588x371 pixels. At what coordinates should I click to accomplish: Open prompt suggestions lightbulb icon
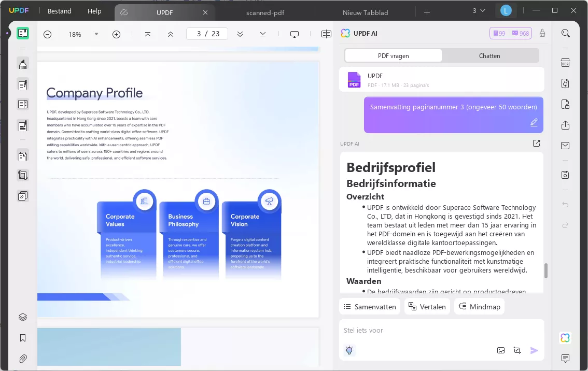click(349, 350)
